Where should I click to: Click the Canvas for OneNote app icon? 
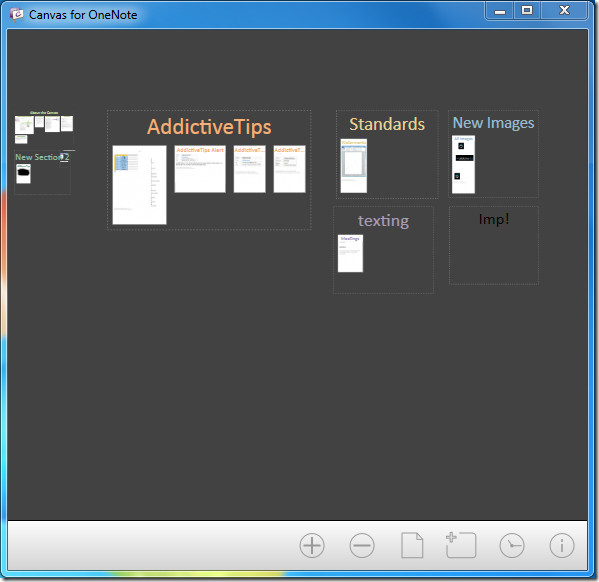[16, 15]
